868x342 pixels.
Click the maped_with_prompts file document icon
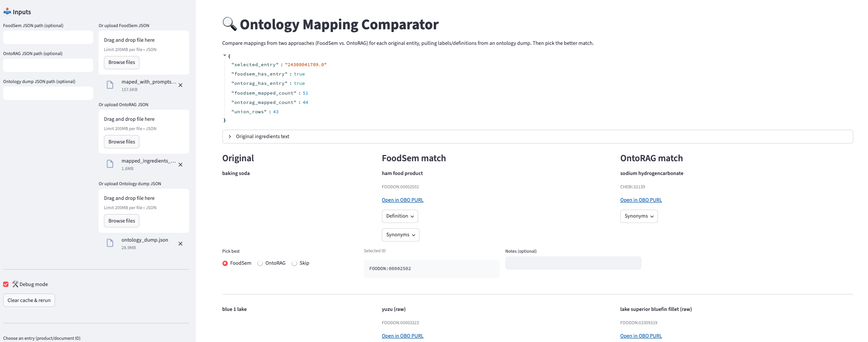110,85
